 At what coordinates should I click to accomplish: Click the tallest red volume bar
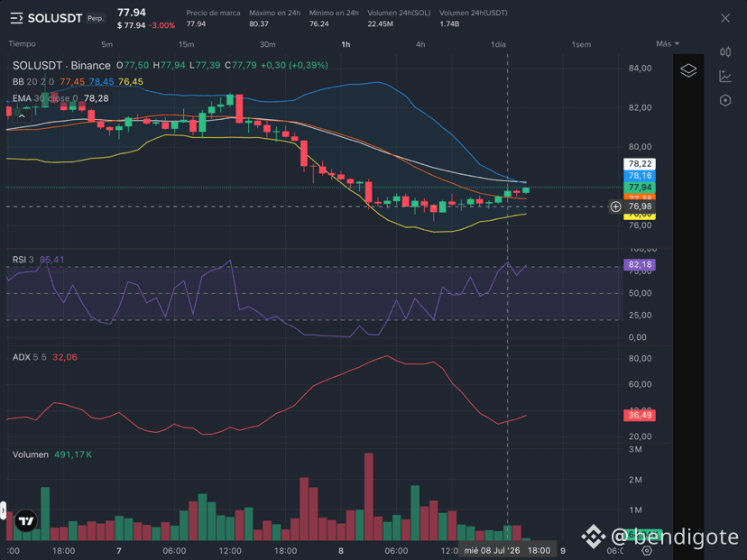point(369,497)
